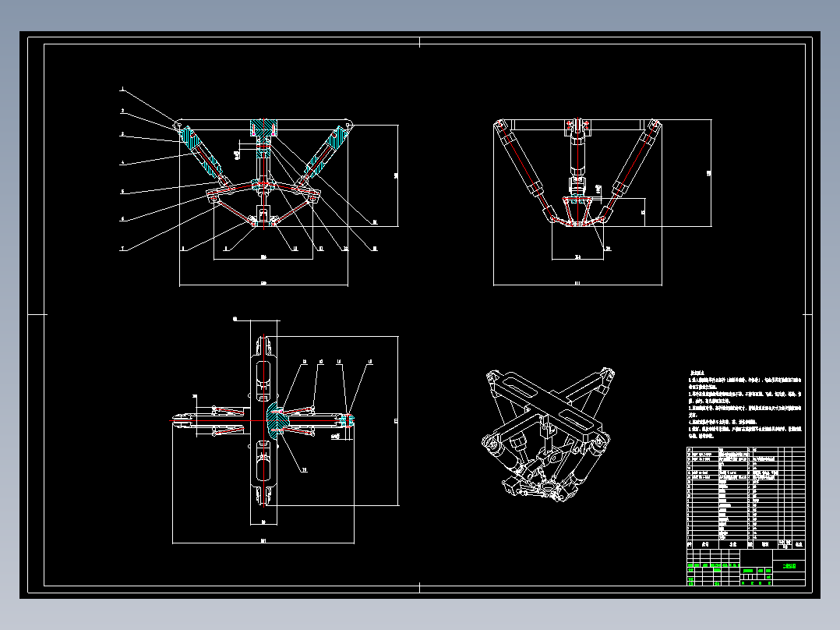The width and height of the screenshot is (840, 630).
Task: Click the vertical height dimension right of front view
Action: tap(397, 176)
